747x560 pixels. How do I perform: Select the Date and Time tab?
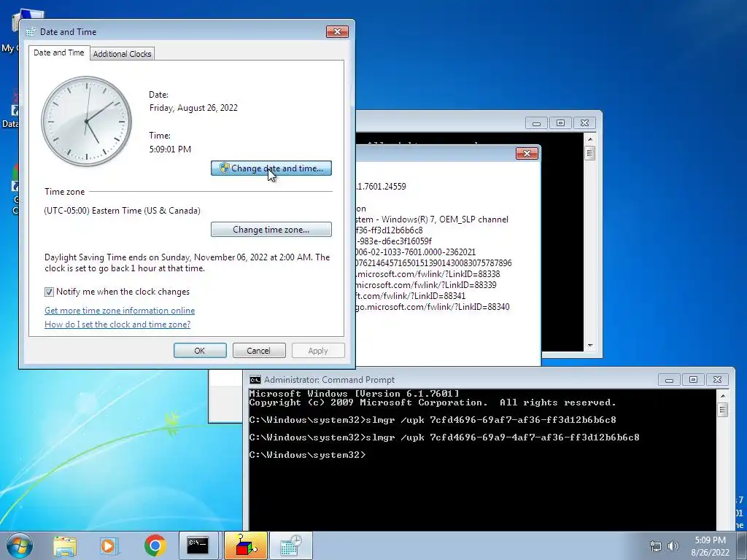pyautogui.click(x=58, y=52)
